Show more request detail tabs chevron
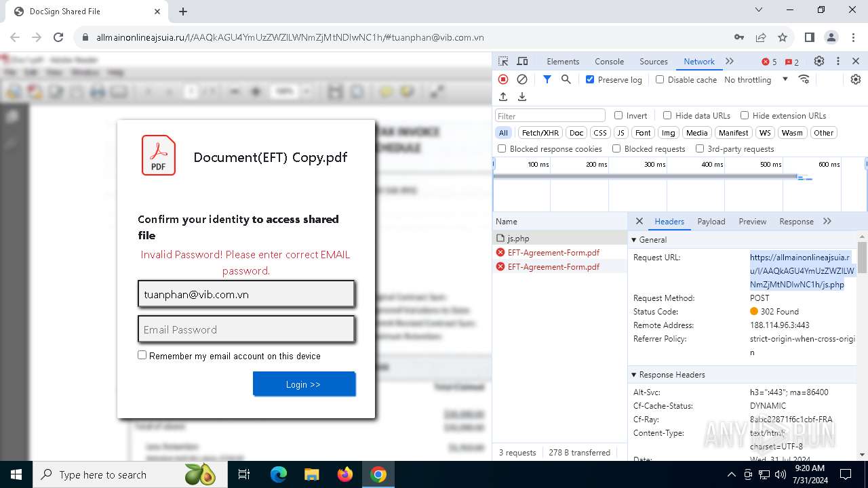 [x=827, y=221]
